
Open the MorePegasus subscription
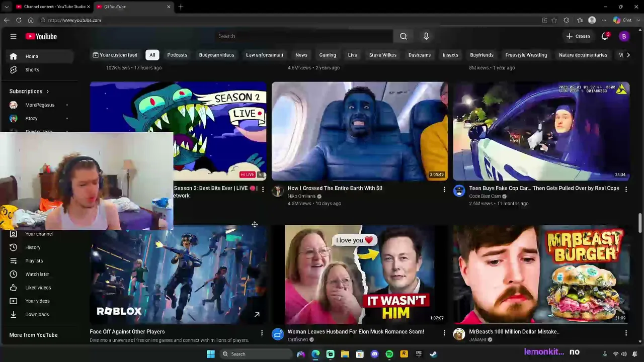tap(39, 105)
